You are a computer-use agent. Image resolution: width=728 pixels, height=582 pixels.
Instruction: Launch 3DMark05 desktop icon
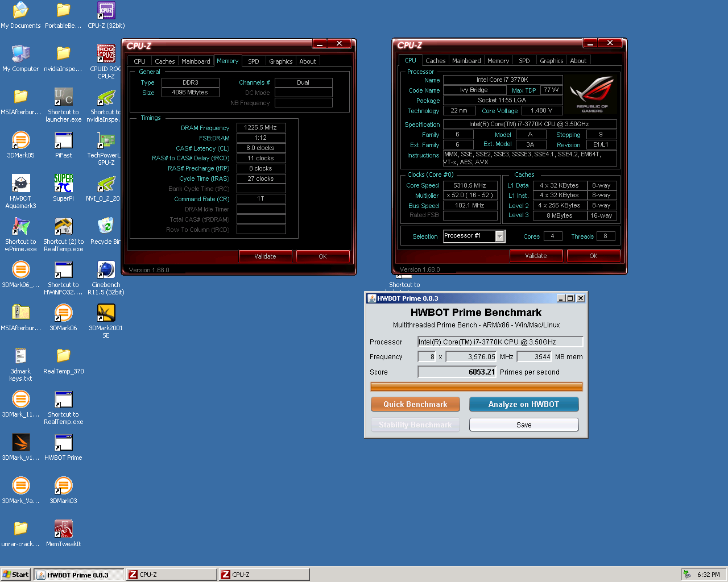pos(20,145)
